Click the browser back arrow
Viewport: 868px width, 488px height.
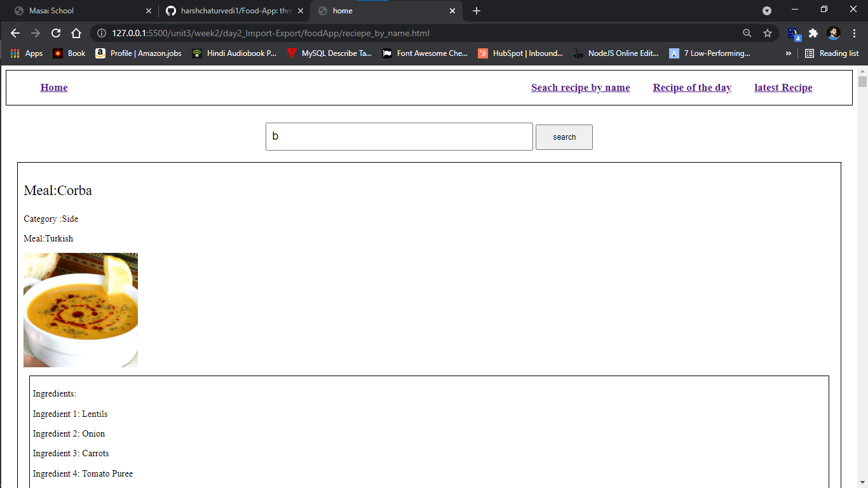(x=15, y=33)
